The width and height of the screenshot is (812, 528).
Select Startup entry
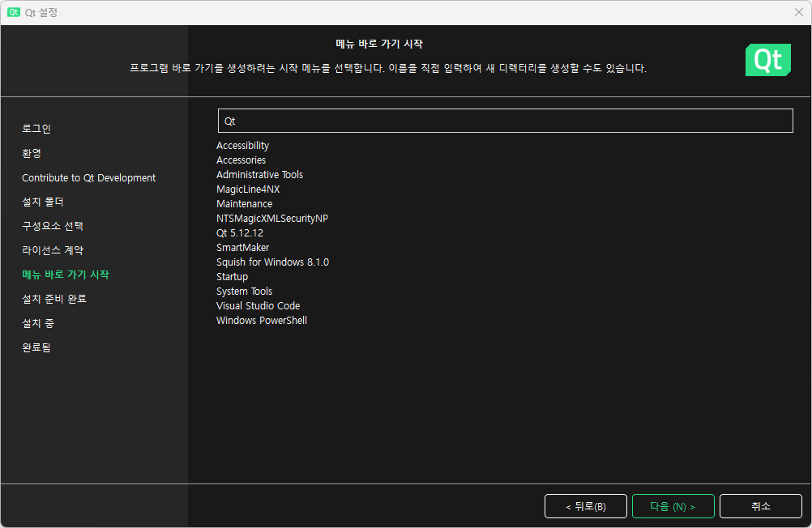(x=232, y=276)
